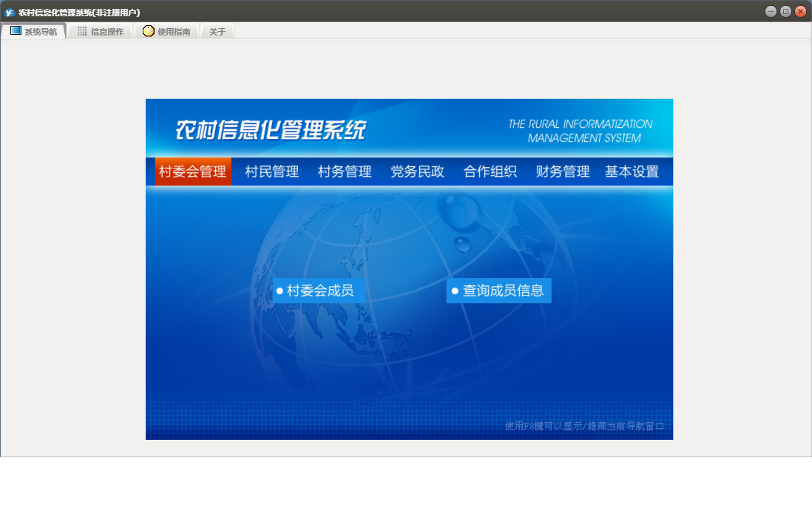The width and height of the screenshot is (812, 527).
Task: Choose the 党务民政 navigation item
Action: tap(417, 171)
